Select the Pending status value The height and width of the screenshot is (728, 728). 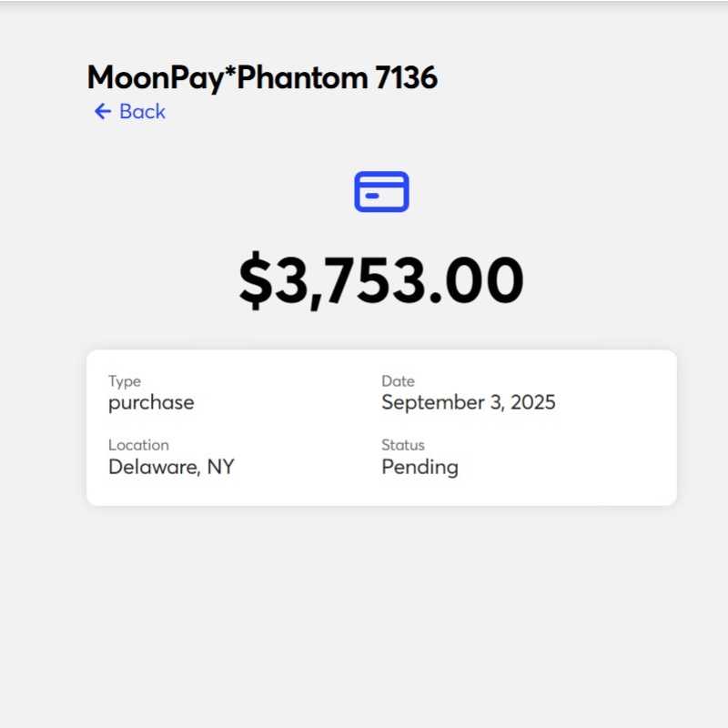tap(420, 468)
